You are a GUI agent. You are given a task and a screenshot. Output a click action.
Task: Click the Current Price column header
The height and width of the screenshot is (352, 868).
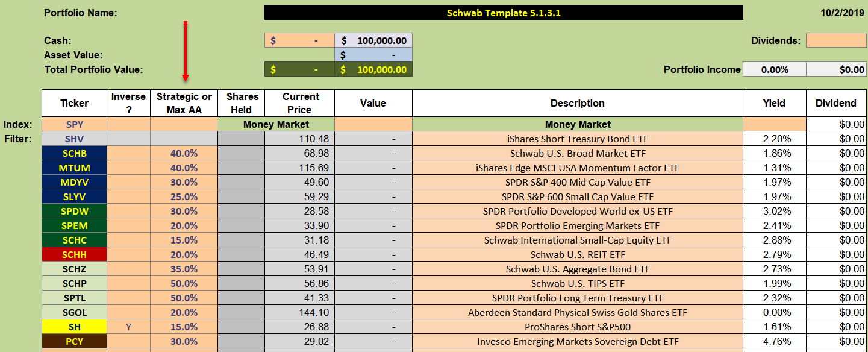click(299, 103)
